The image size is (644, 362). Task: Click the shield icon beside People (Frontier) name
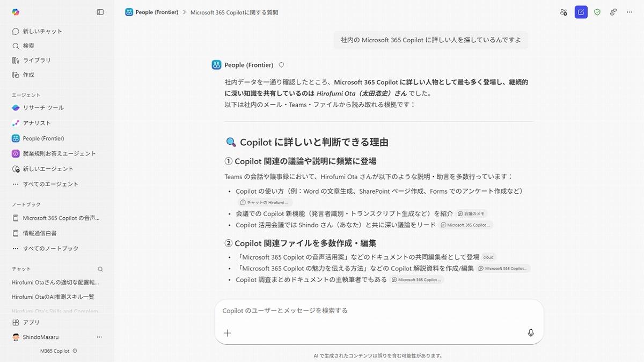(x=281, y=65)
